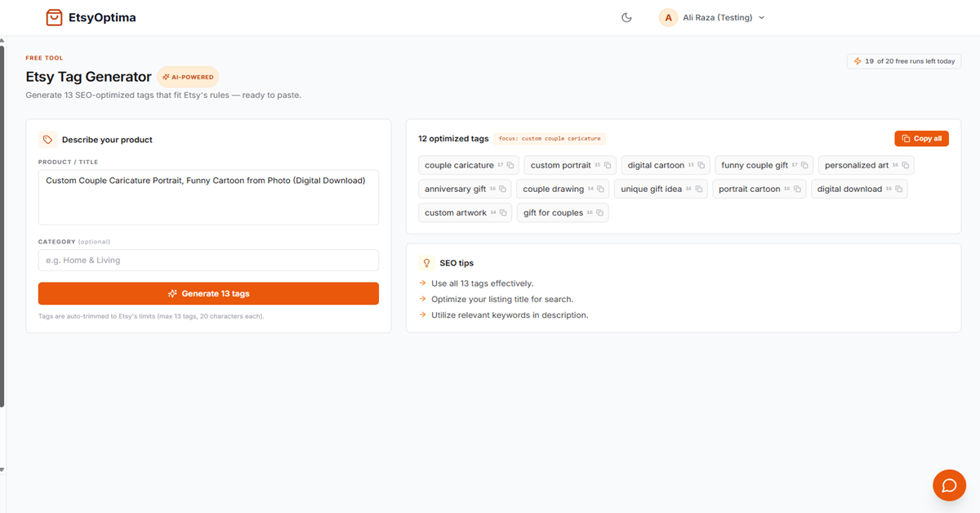Copy the 'digital download' tag
Viewport: 980px width, 513px height.
pos(899,190)
